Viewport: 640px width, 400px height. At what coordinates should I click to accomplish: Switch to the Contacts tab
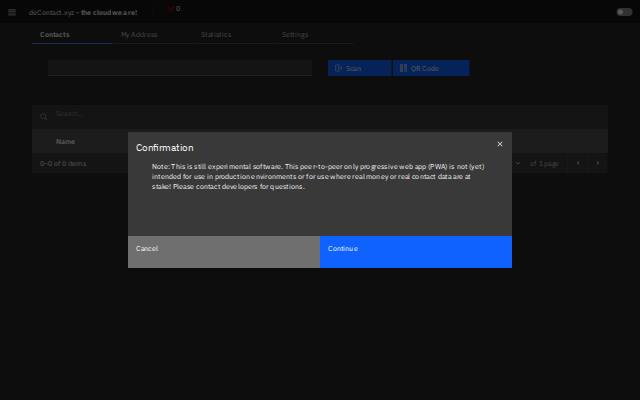tap(72, 35)
